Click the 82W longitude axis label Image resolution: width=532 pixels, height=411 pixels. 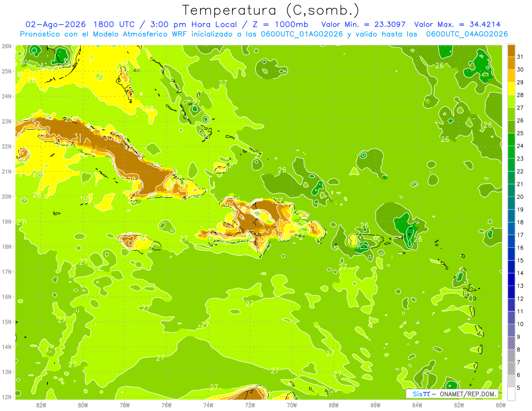(41, 405)
